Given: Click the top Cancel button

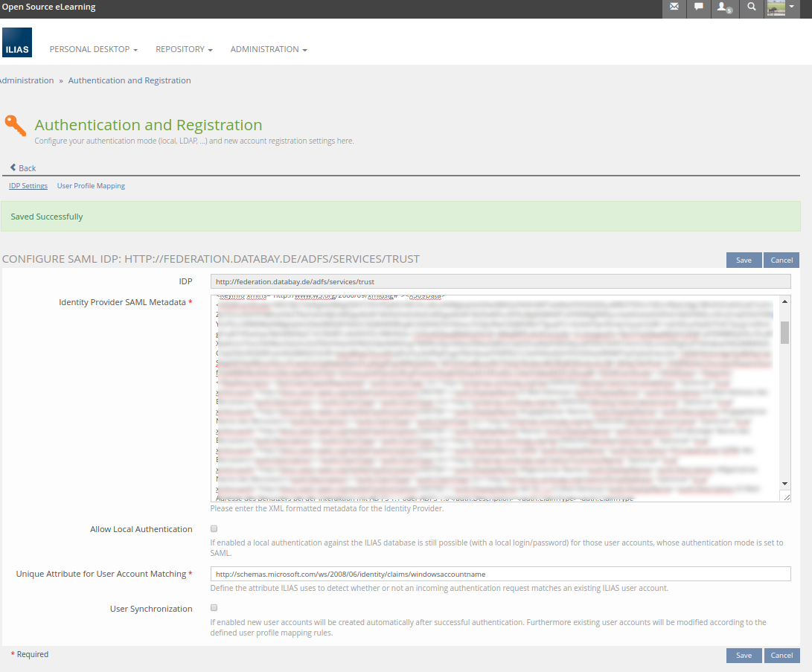Looking at the screenshot, I should click(781, 260).
